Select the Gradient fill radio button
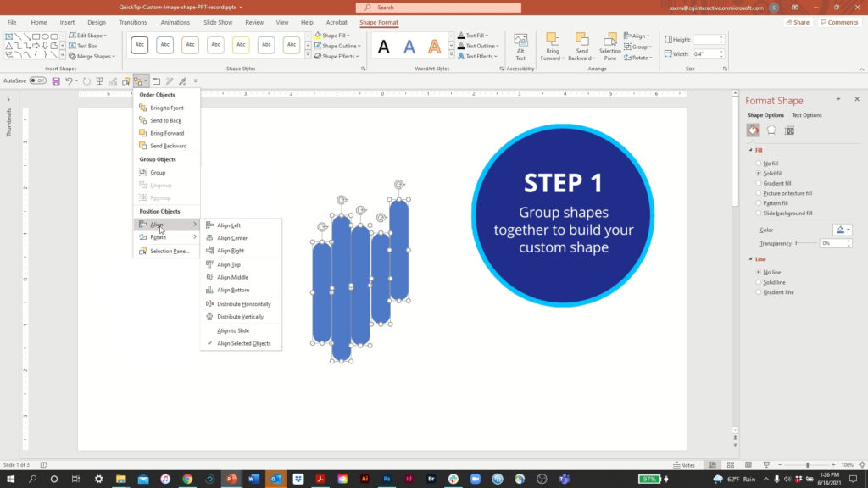The image size is (868, 488). tap(758, 183)
